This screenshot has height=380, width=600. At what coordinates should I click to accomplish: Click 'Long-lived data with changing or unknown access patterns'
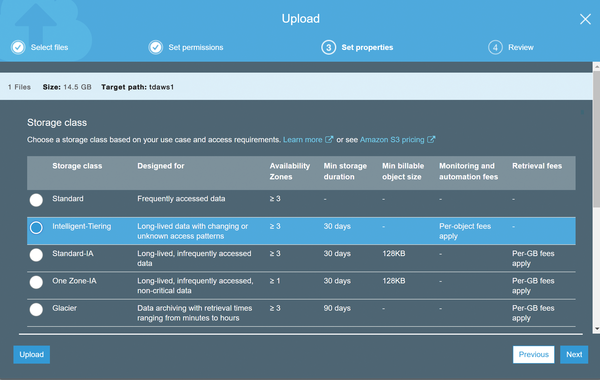[192, 231]
